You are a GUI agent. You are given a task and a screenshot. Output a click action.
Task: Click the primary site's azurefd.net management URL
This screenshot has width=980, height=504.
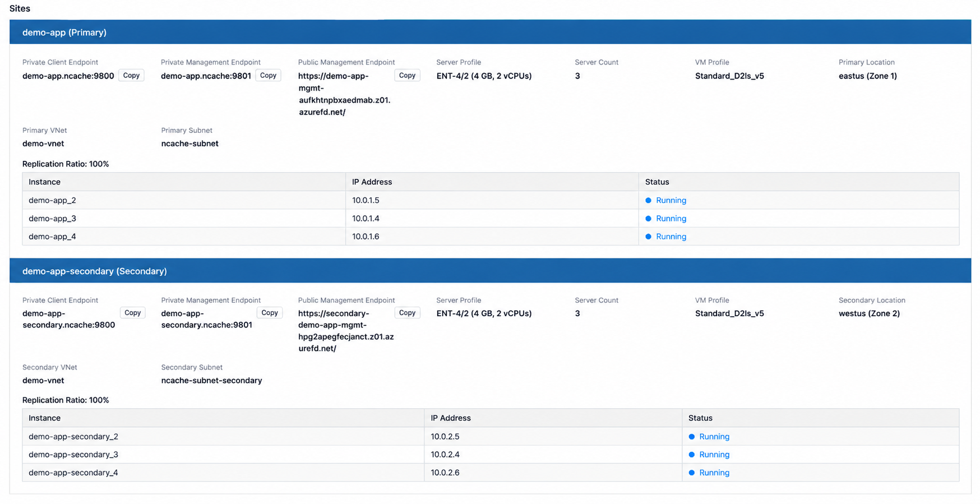point(344,94)
